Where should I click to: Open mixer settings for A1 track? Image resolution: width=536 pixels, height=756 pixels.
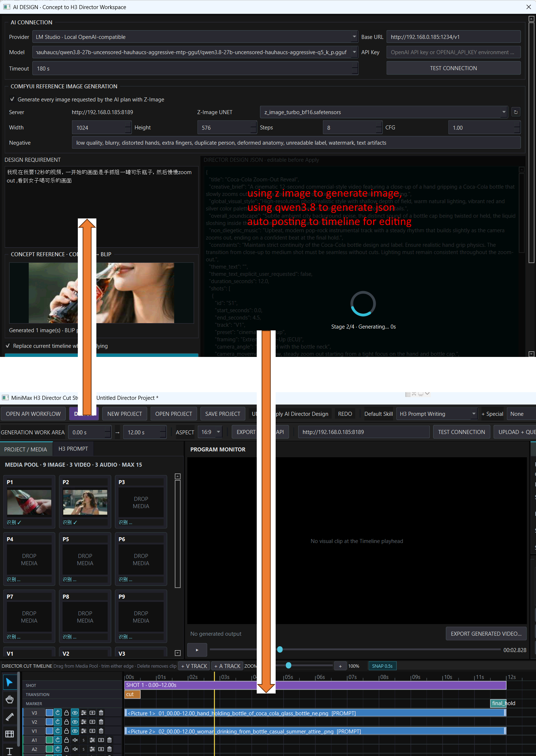click(92, 740)
